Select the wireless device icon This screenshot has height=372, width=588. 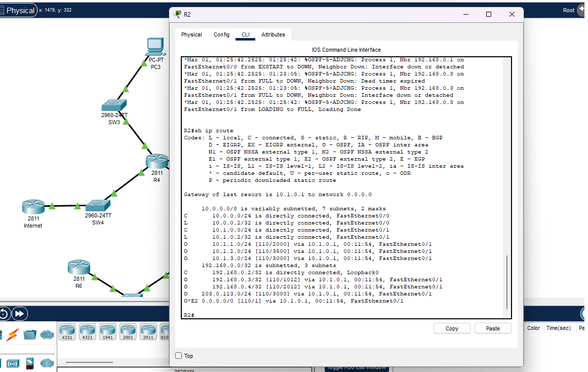tap(13, 363)
